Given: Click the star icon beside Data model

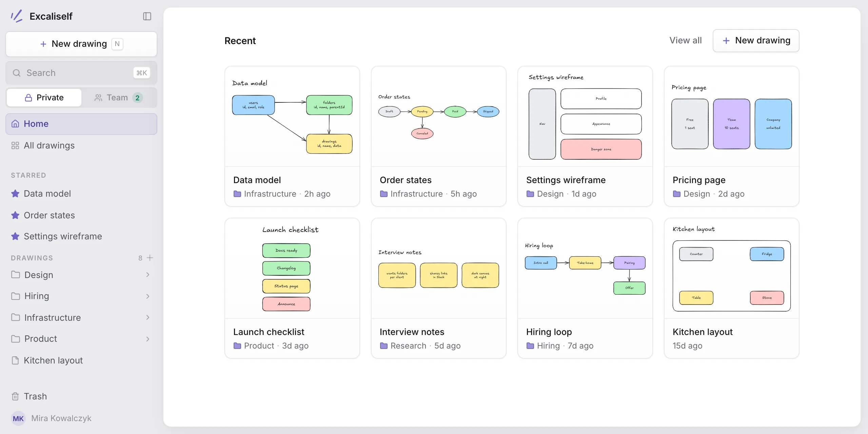Looking at the screenshot, I should 15,194.
